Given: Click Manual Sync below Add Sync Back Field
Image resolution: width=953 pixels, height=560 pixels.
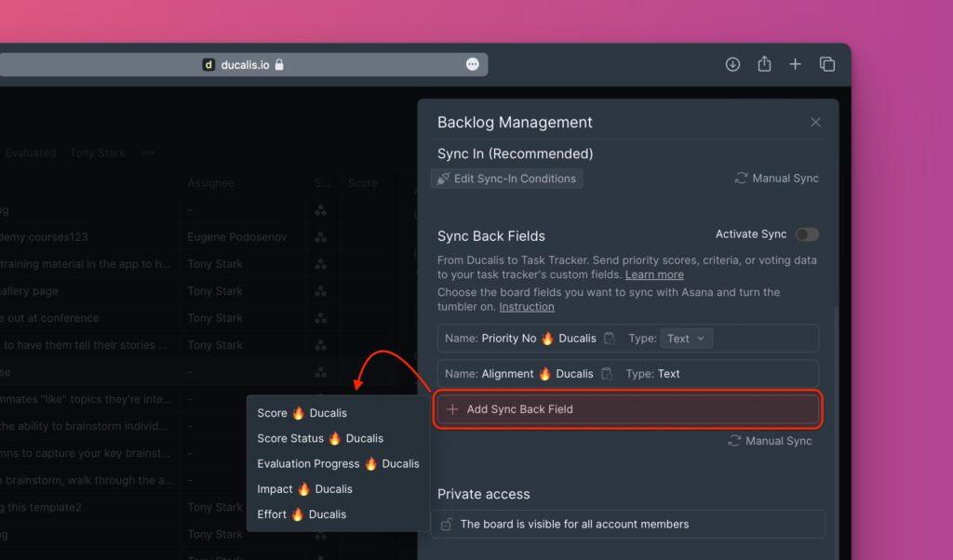Looking at the screenshot, I should [770, 441].
